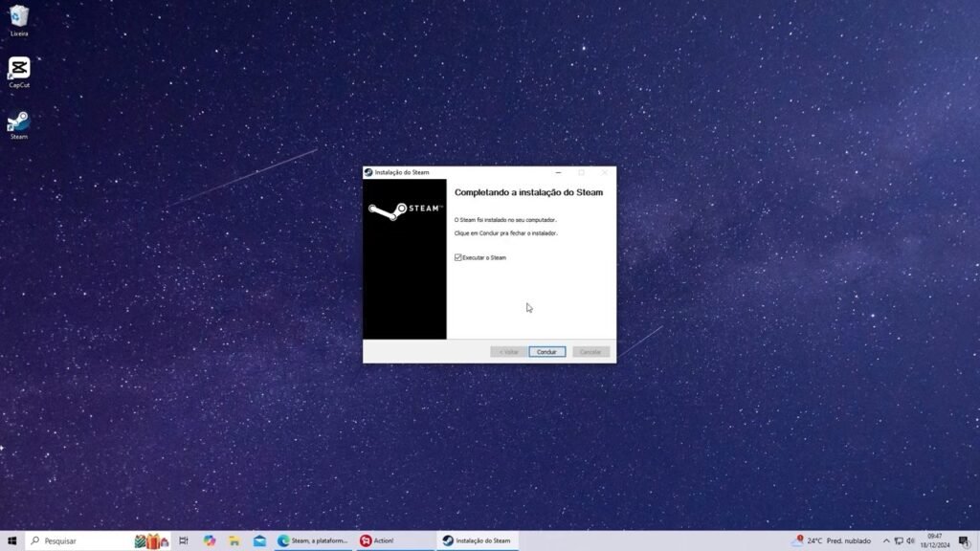The height and width of the screenshot is (551, 980).
Task: Click the holiday gift search highlight icon
Action: 152,541
